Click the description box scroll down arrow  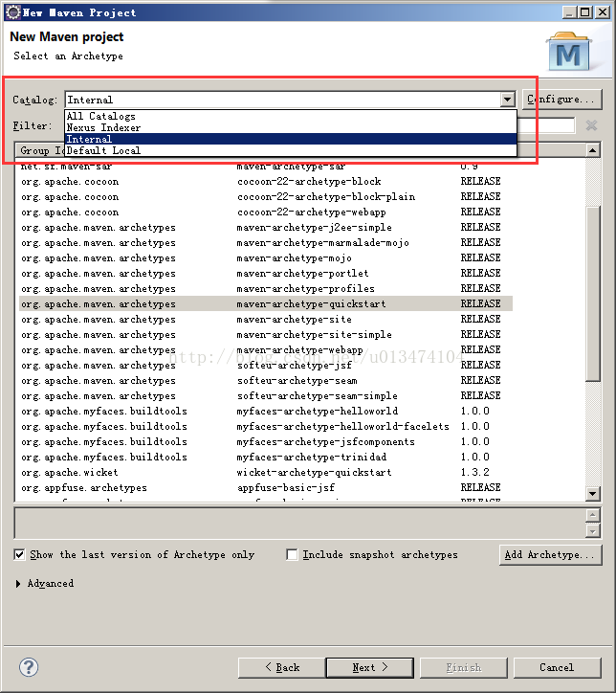[593, 531]
